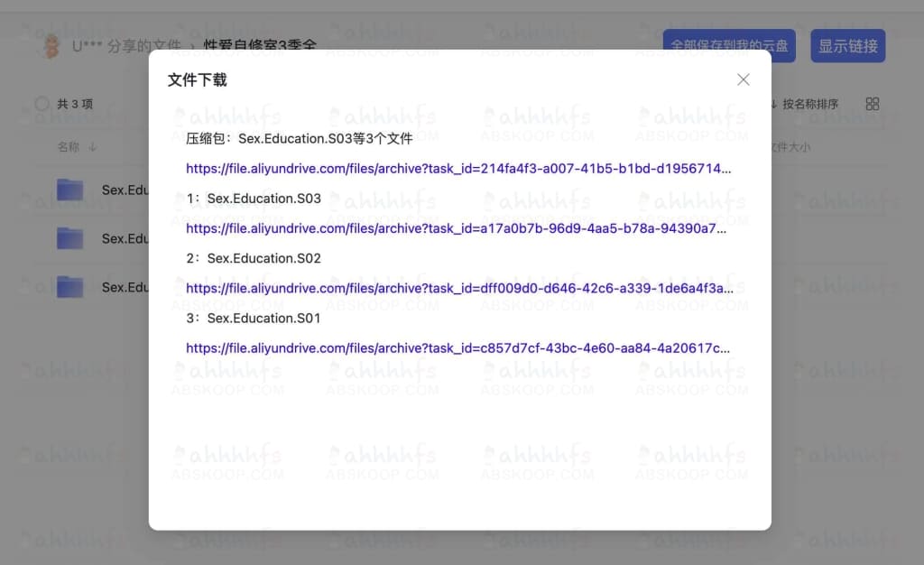The height and width of the screenshot is (565, 924).
Task: Toggle the select-all circle next to 共 3 项
Action: [42, 104]
